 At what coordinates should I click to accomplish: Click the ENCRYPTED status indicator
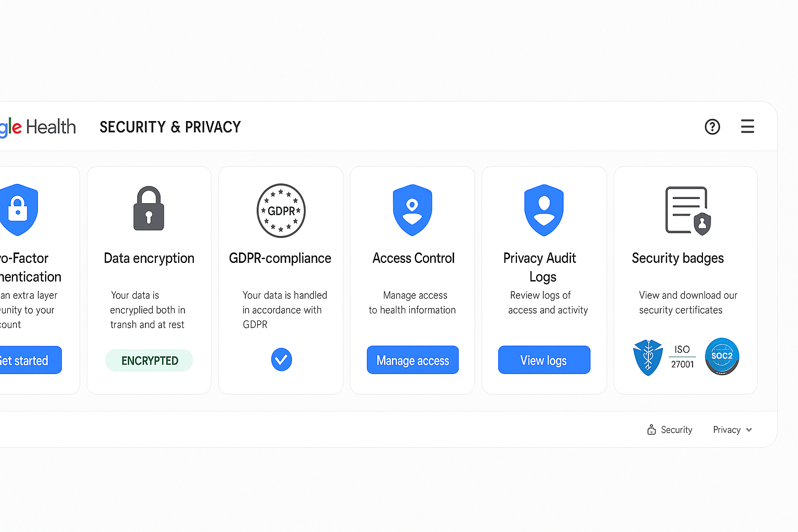coord(149,360)
